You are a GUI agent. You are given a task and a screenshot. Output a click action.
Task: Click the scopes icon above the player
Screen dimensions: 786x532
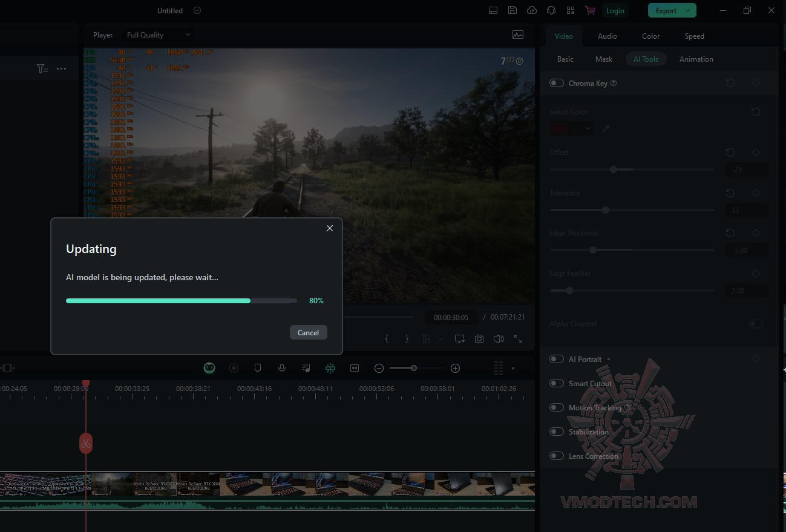point(518,35)
